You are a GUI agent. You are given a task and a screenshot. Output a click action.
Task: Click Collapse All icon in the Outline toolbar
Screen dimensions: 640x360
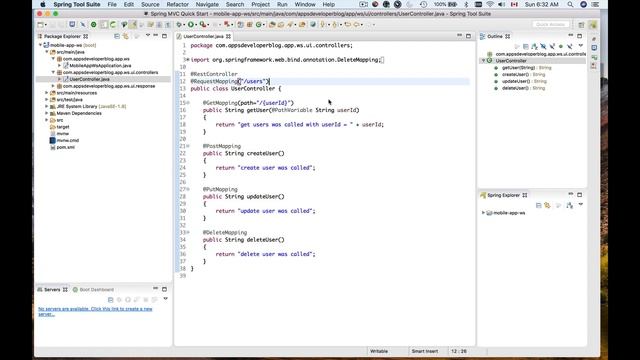(x=526, y=47)
